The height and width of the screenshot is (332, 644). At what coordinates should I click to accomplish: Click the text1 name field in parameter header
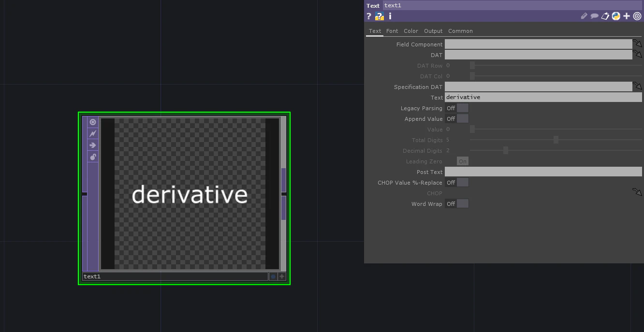click(512, 5)
